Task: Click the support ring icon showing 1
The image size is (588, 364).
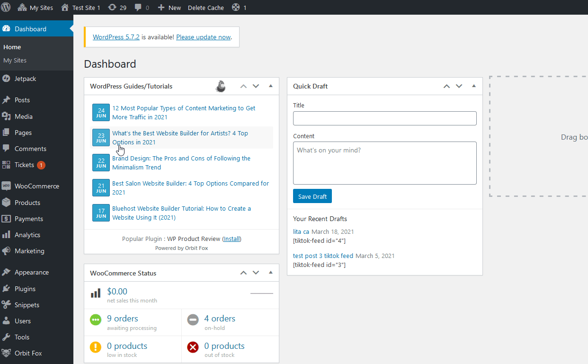Action: click(x=239, y=8)
